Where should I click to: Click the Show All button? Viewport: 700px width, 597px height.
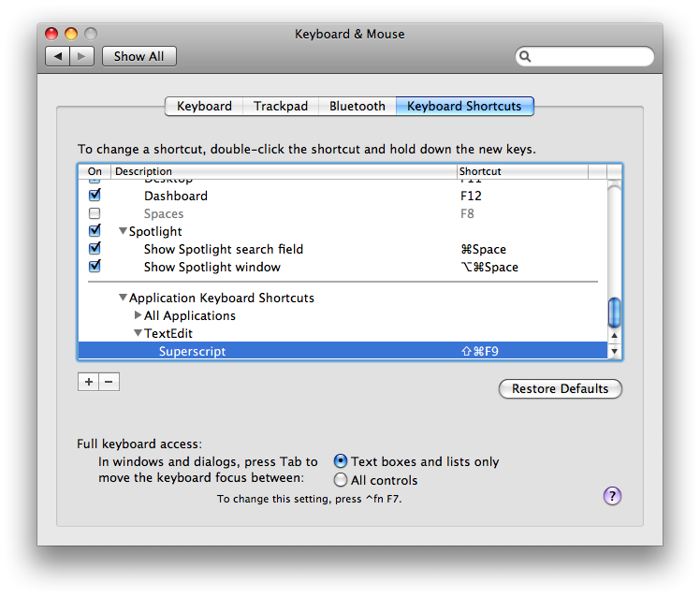[139, 56]
